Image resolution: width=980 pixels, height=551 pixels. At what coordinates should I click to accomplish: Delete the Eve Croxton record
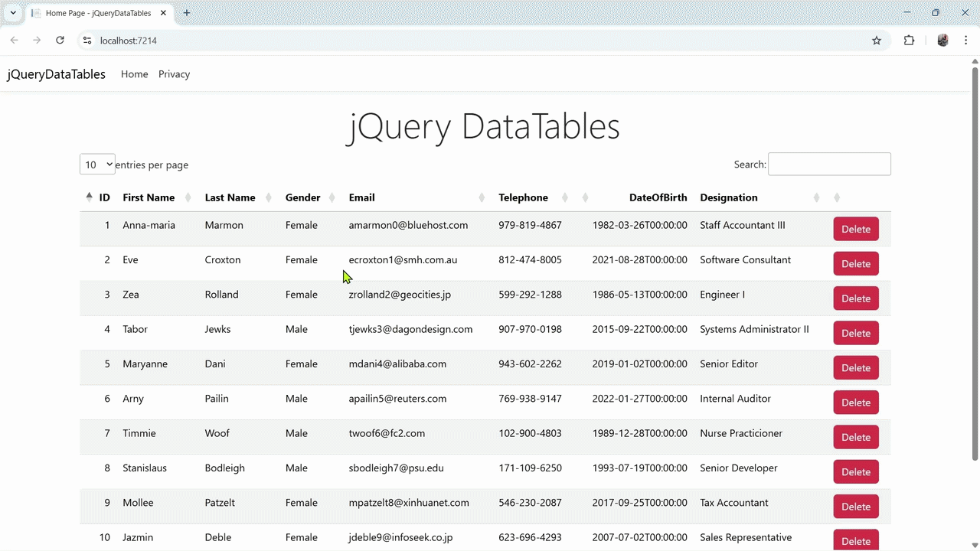tap(855, 263)
